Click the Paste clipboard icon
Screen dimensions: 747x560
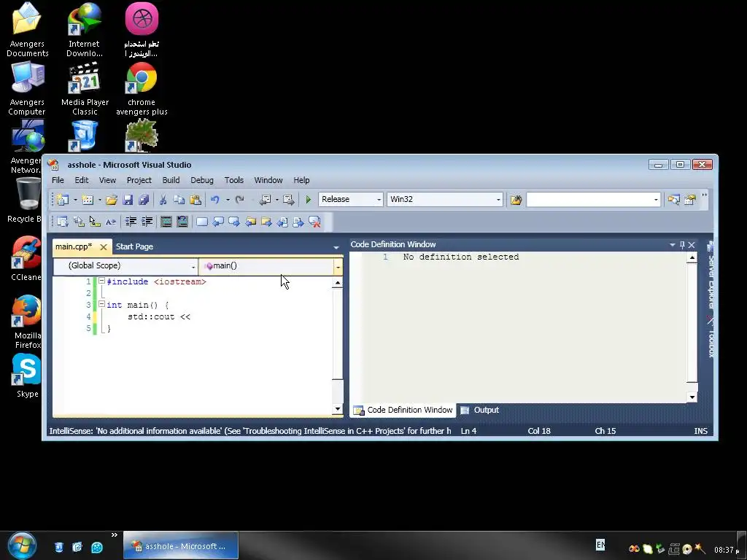196,200
